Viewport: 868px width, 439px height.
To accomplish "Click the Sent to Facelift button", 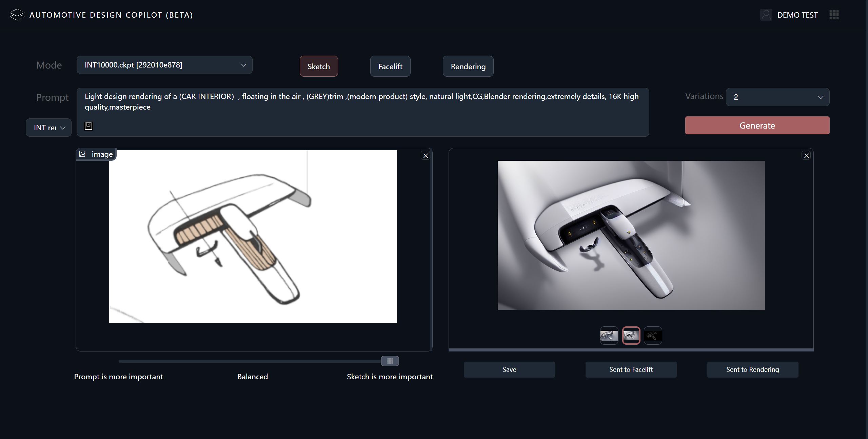I will [631, 369].
